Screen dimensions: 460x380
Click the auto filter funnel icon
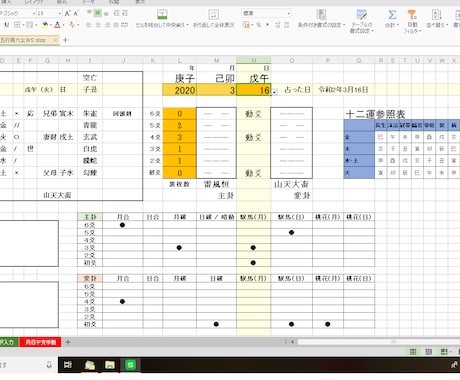(x=412, y=14)
